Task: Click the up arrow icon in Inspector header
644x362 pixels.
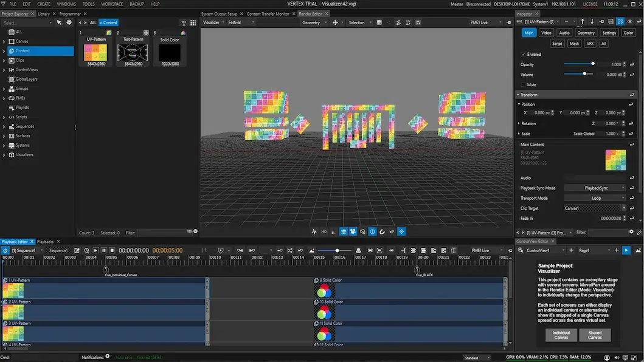Action: pyautogui.click(x=583, y=22)
